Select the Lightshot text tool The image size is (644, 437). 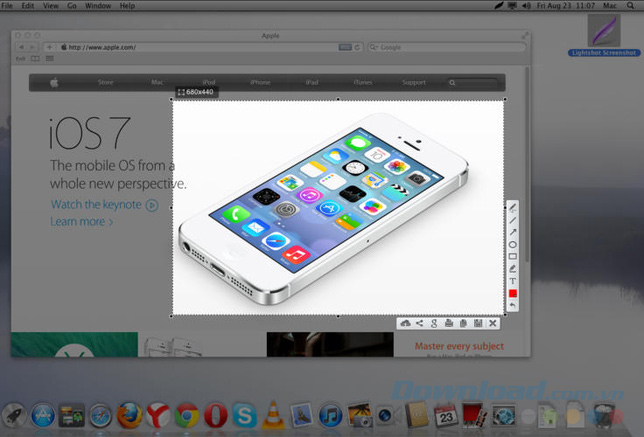pos(513,281)
